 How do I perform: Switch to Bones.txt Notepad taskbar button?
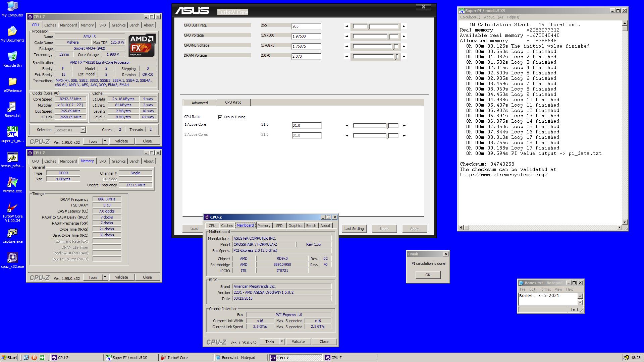pos(240,358)
